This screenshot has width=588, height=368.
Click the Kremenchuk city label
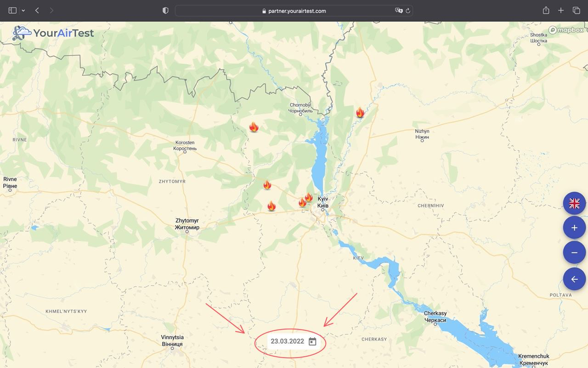click(533, 360)
